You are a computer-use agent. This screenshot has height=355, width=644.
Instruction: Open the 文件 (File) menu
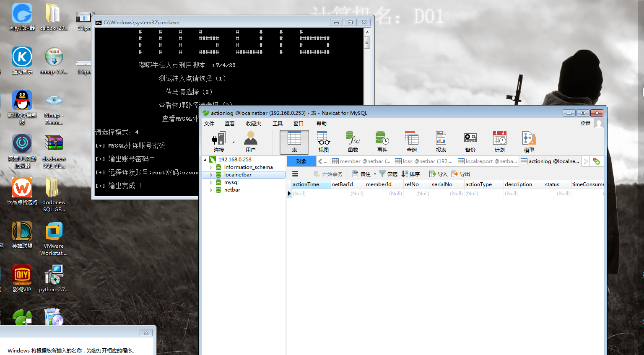(x=209, y=124)
